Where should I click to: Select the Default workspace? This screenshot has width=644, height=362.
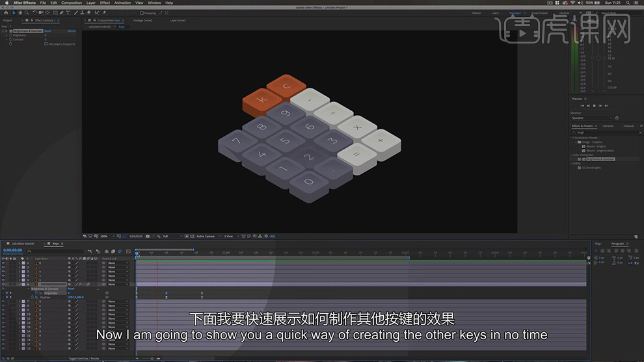(476, 13)
